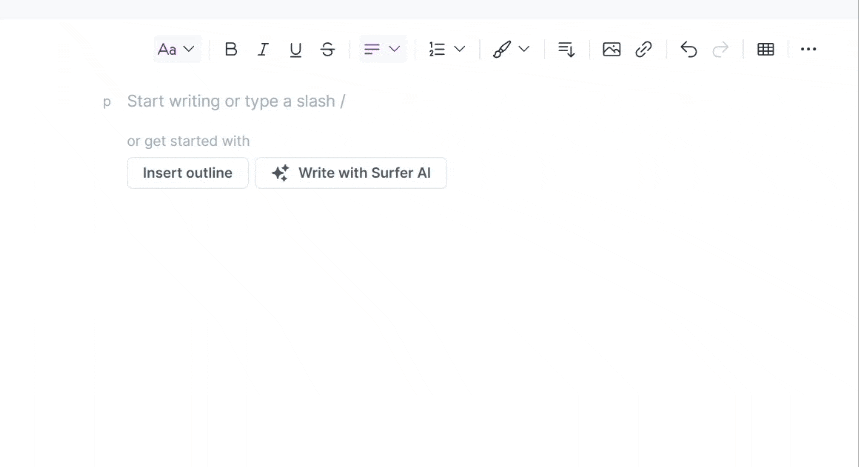Insert a table
The width and height of the screenshot is (859, 467).
[766, 49]
